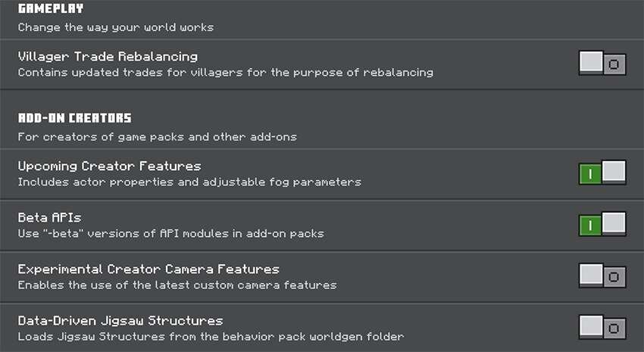The width and height of the screenshot is (644, 352).
Task: Click the Villager Trade Rebalancing title
Action: click(x=108, y=57)
